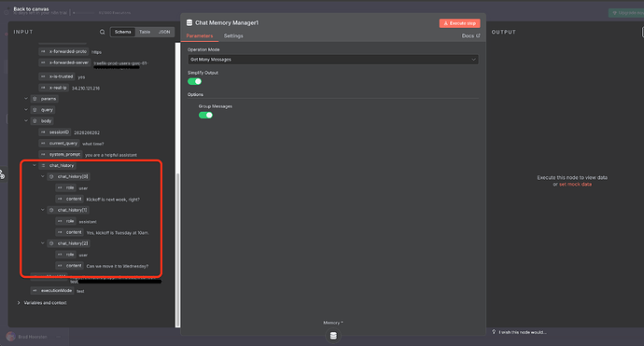Select the executionMode field pill
The width and height of the screenshot is (644, 346).
pos(52,291)
